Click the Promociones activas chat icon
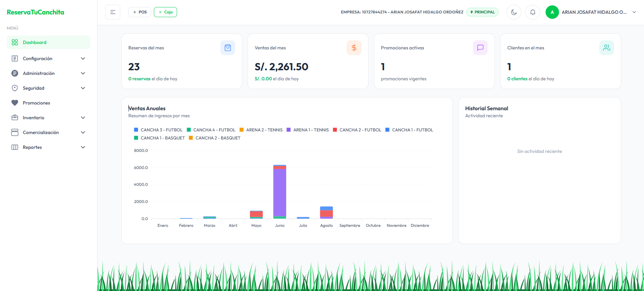 coord(480,48)
